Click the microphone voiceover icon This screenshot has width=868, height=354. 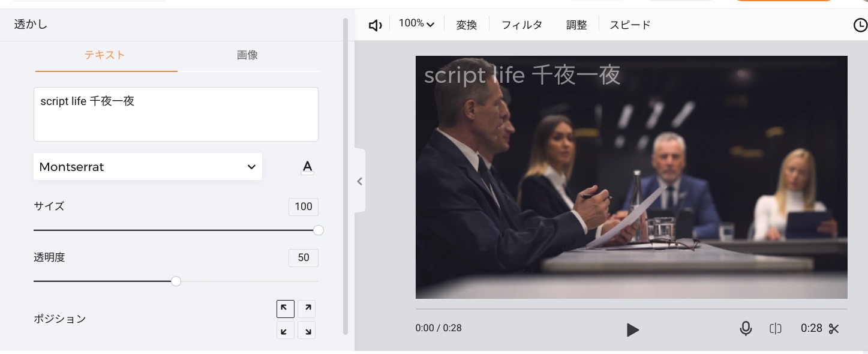[x=746, y=328]
